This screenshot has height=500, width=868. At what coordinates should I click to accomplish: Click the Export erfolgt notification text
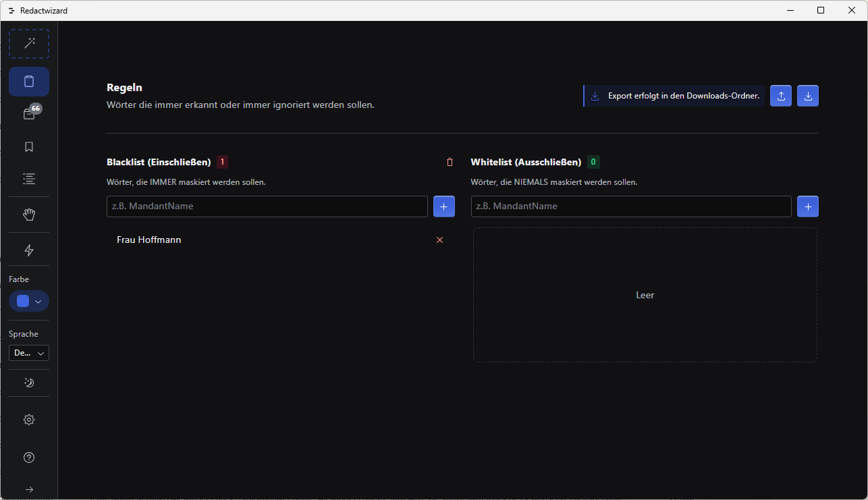pyautogui.click(x=684, y=96)
